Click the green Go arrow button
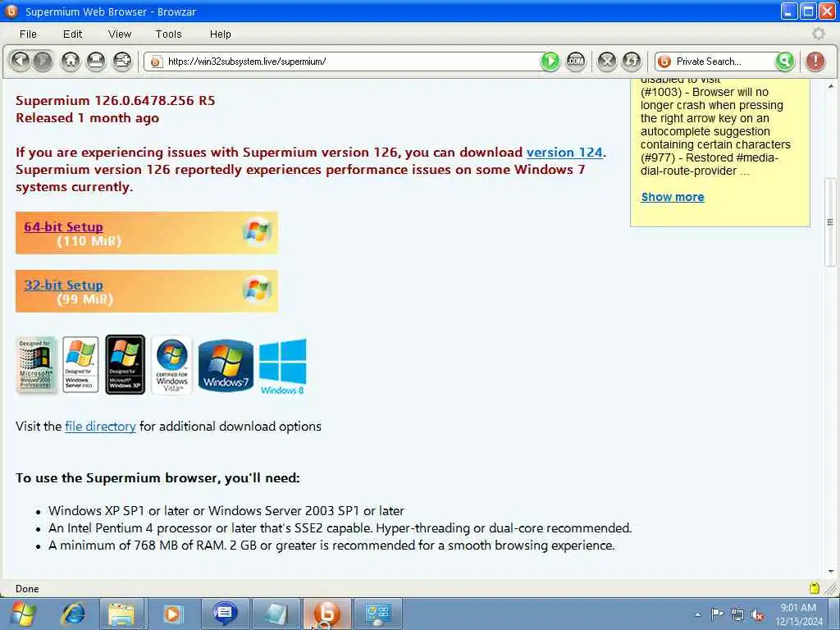The image size is (840, 630). tap(550, 61)
